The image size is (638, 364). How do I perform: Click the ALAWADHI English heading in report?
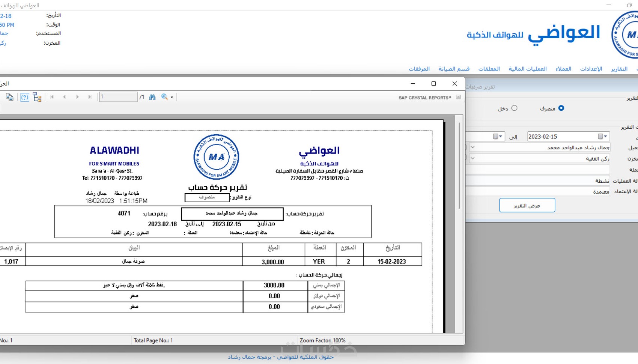114,150
